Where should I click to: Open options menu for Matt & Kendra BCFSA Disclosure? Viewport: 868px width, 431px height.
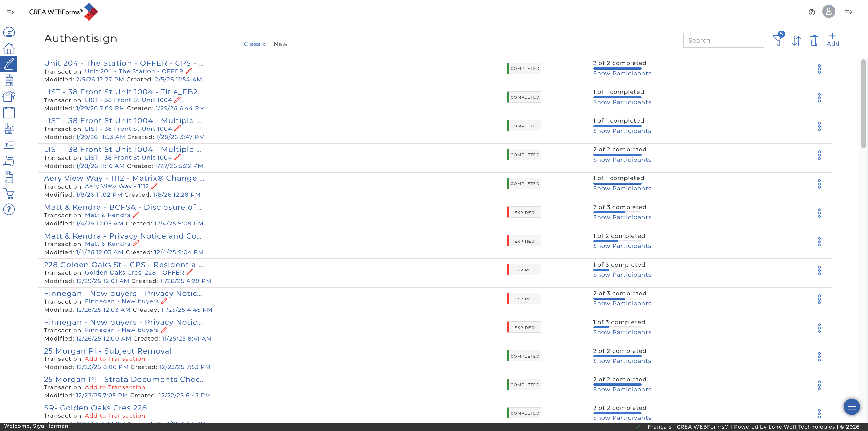coord(820,213)
